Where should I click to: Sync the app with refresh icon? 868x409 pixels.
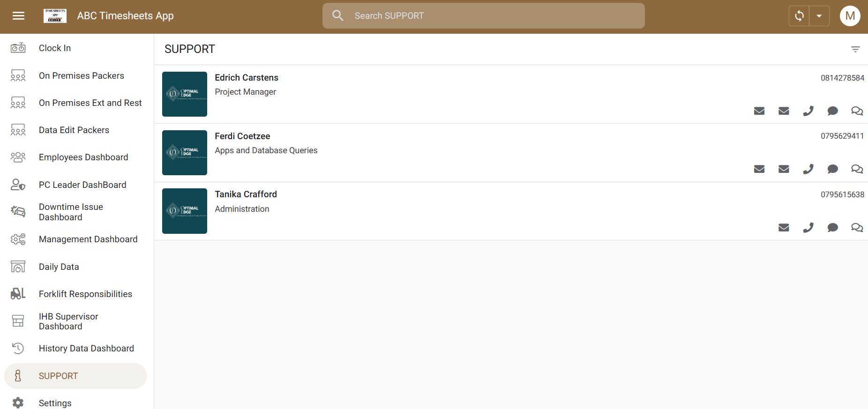(799, 16)
